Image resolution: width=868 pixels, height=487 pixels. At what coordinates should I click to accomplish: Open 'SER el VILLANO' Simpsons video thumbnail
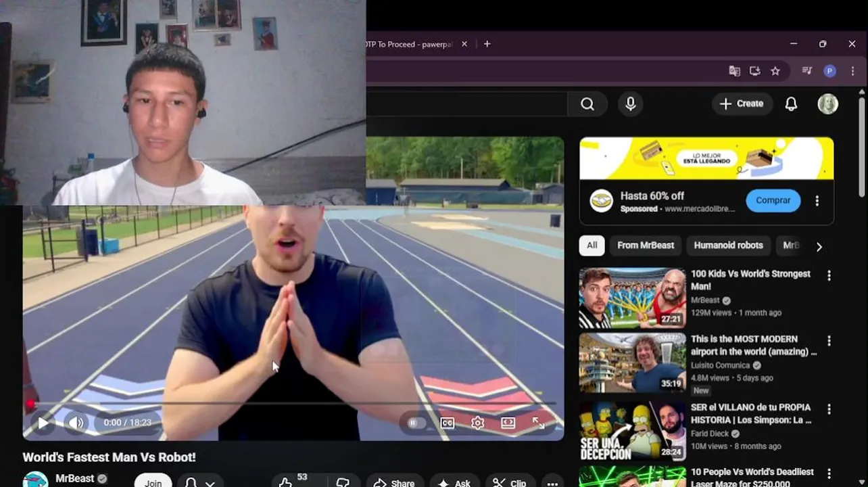tap(633, 432)
